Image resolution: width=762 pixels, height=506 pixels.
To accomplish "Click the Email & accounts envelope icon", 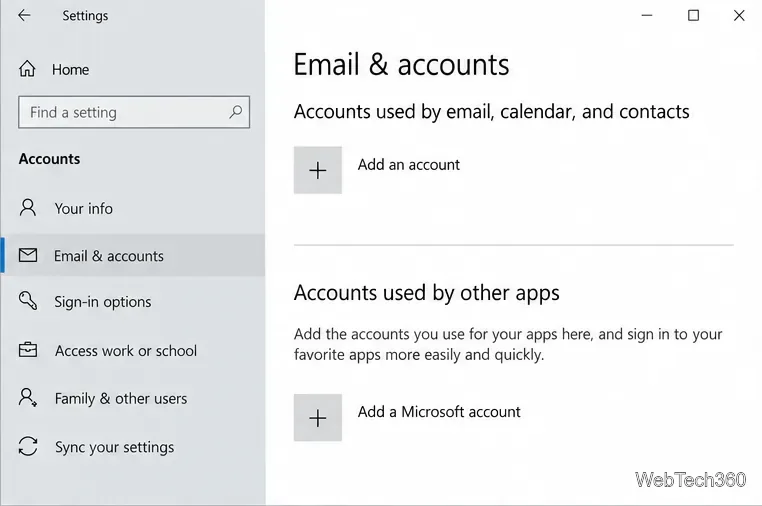I will [28, 255].
